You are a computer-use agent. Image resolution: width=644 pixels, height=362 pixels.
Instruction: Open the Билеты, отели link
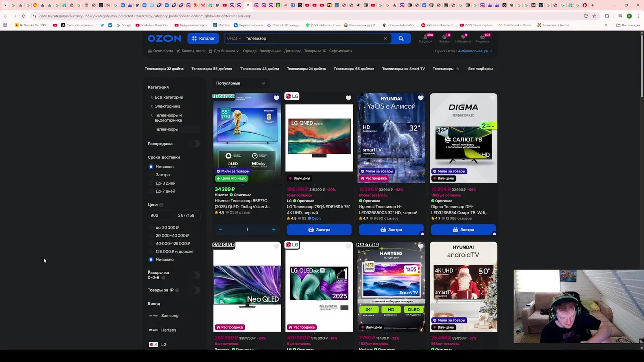[191, 51]
